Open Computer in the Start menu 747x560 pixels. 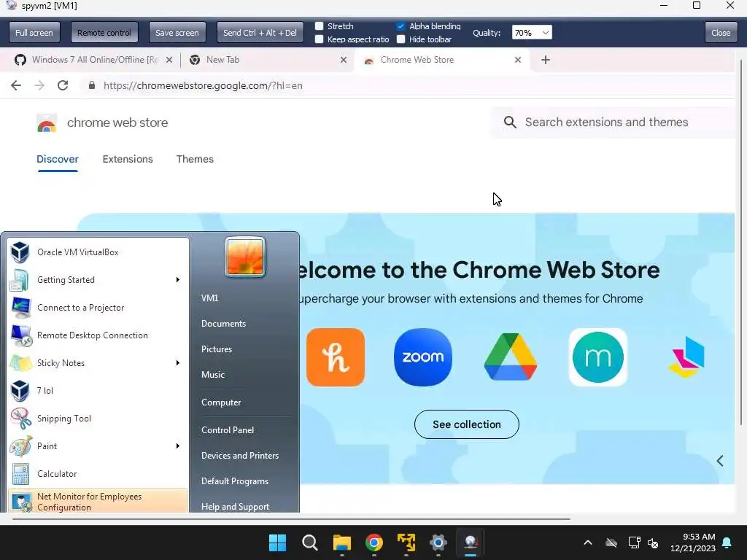pos(221,402)
